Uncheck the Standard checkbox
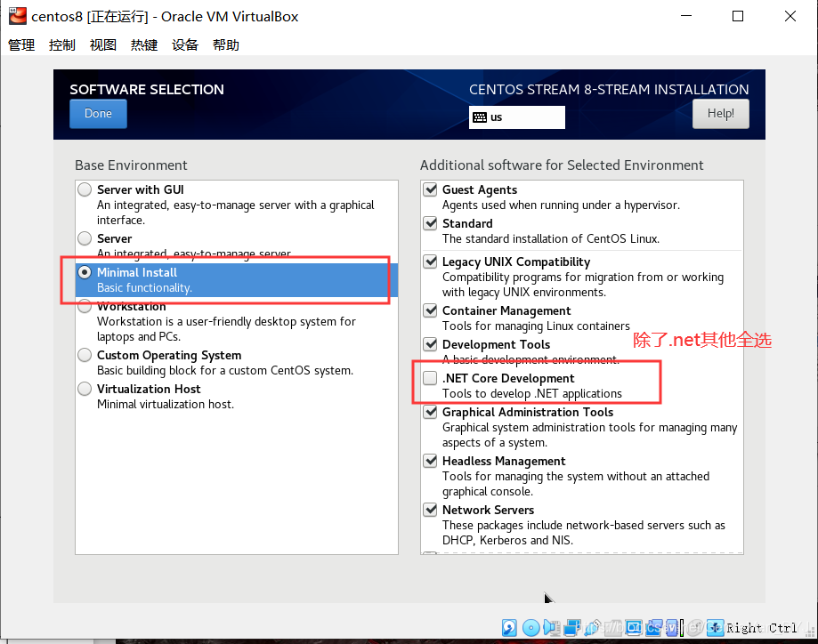This screenshot has width=818, height=644. click(x=430, y=223)
